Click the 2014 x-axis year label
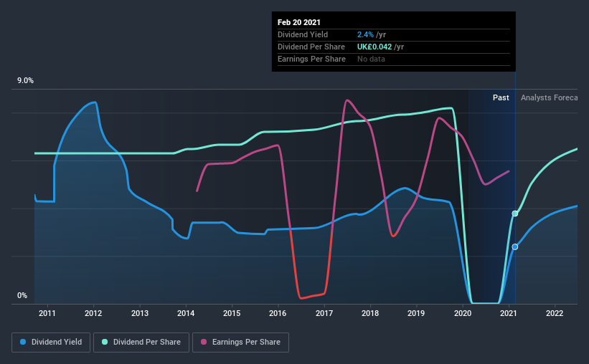The height and width of the screenshot is (364, 589). click(186, 313)
